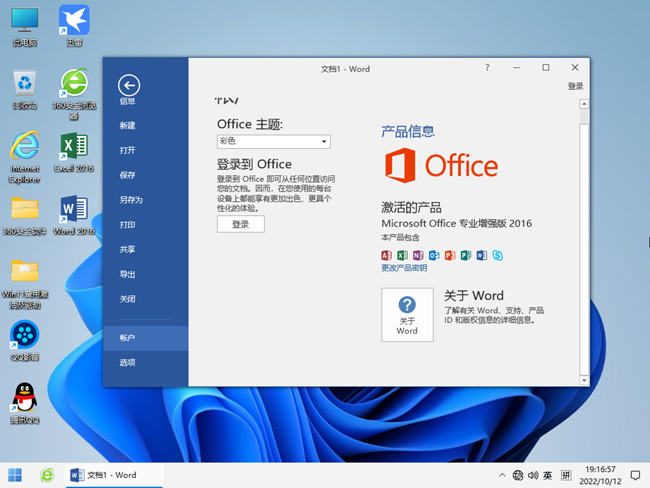Open the Windows Start button

click(15, 475)
